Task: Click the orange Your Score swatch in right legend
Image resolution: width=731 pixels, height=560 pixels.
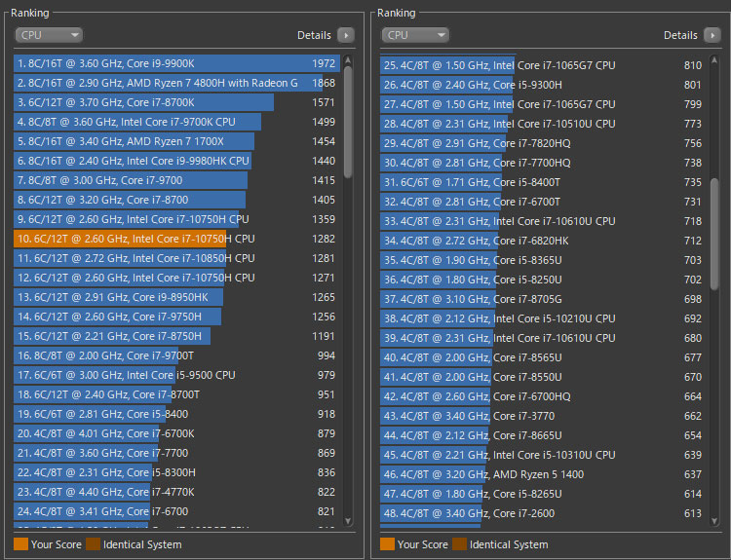Action: 387,544
